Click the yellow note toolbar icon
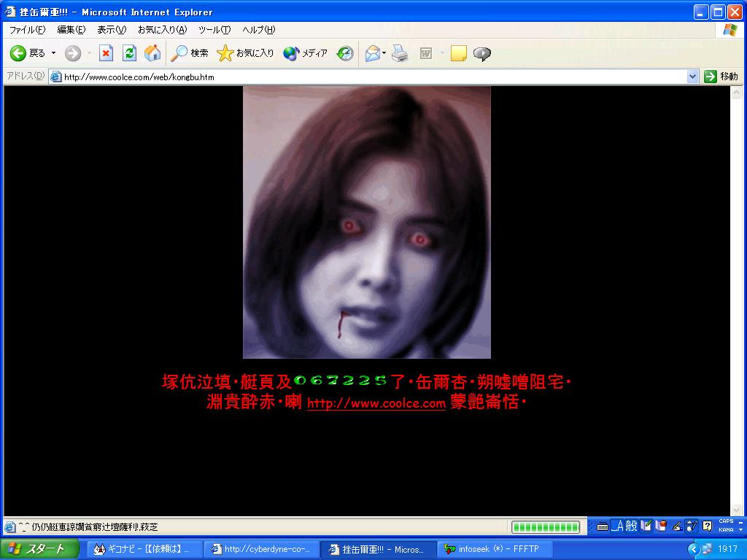Screen dimensions: 747x560 458,53
